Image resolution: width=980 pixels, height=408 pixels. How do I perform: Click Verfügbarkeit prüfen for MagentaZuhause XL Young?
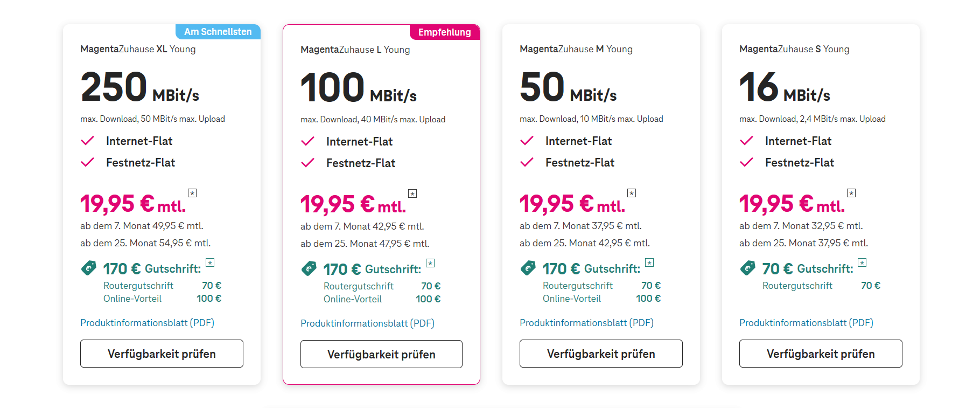coord(162,354)
